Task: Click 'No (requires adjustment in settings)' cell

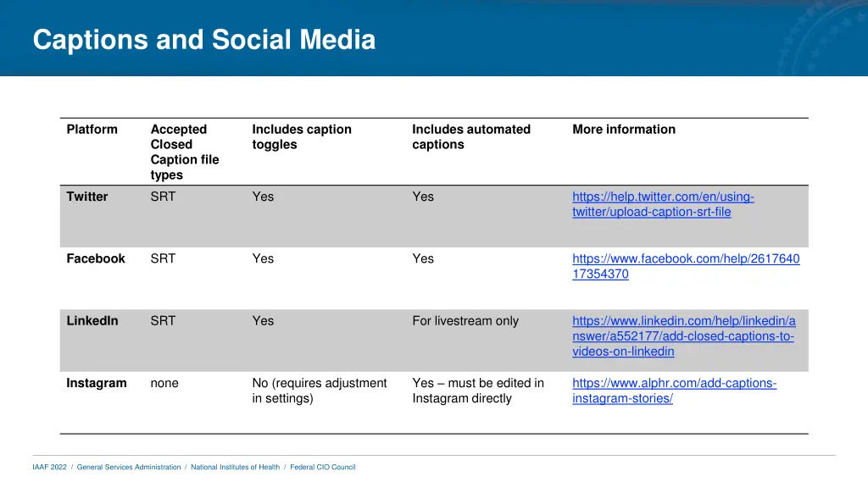Action: tap(320, 391)
